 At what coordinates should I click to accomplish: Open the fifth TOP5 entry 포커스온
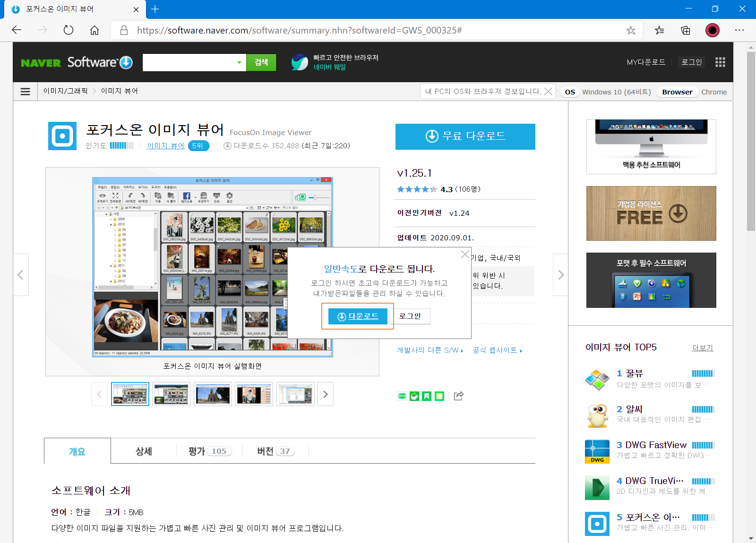point(653,518)
